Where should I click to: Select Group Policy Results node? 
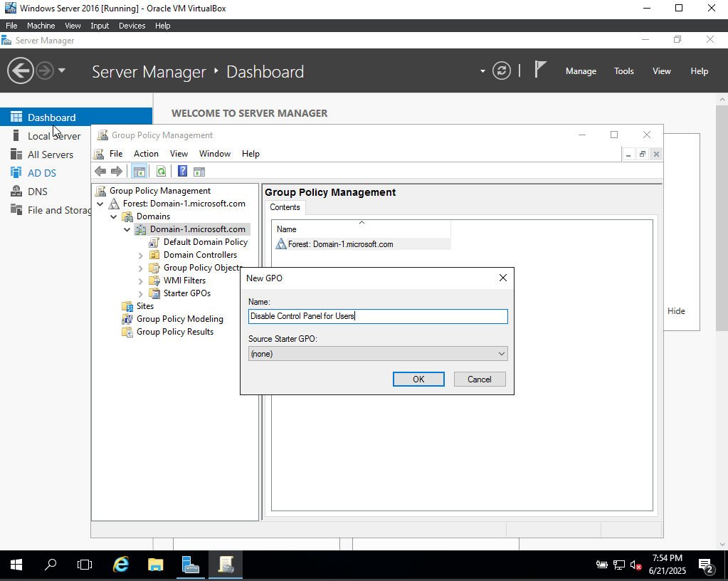point(175,332)
